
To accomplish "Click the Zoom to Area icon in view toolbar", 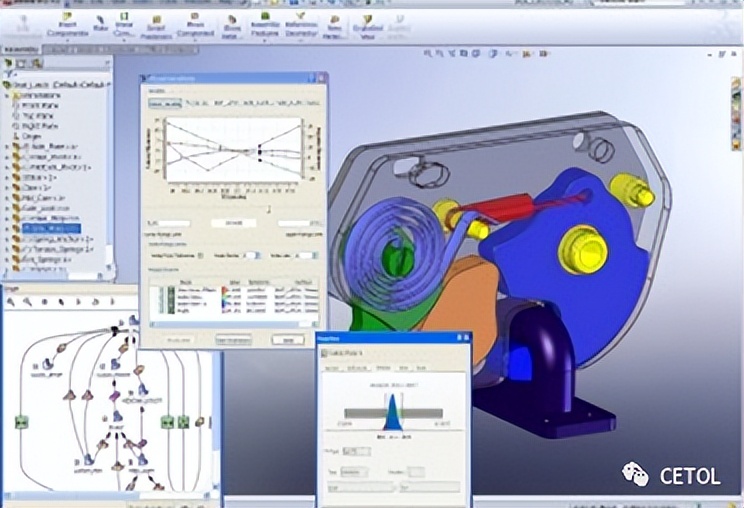I will pyautogui.click(x=440, y=54).
